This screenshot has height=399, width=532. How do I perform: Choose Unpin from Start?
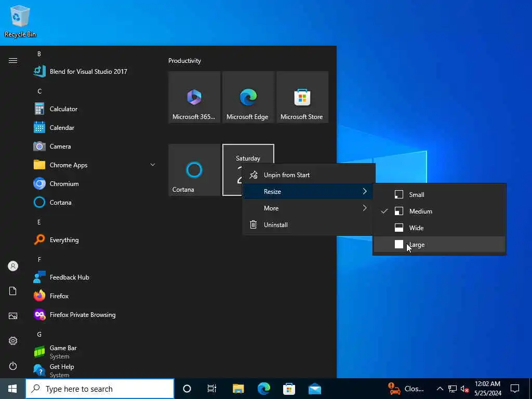click(x=309, y=175)
